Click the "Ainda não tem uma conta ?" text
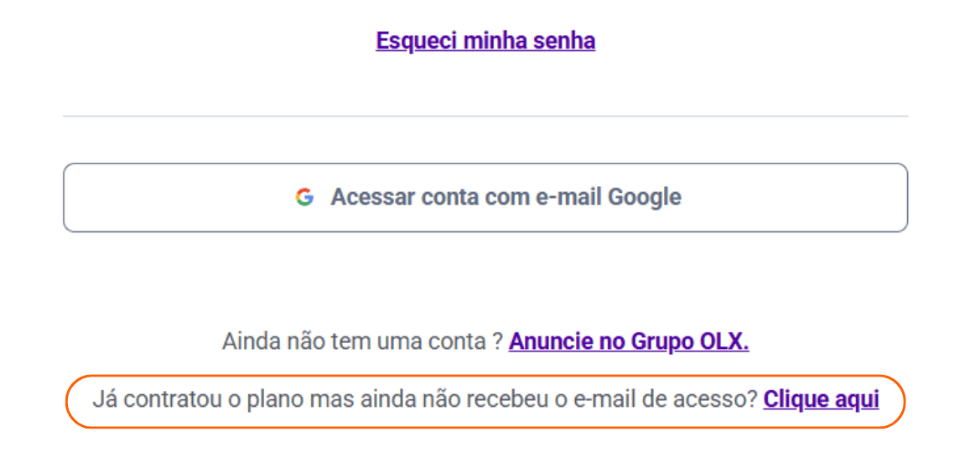Viewport: 980px width, 463px height. pyautogui.click(x=362, y=341)
